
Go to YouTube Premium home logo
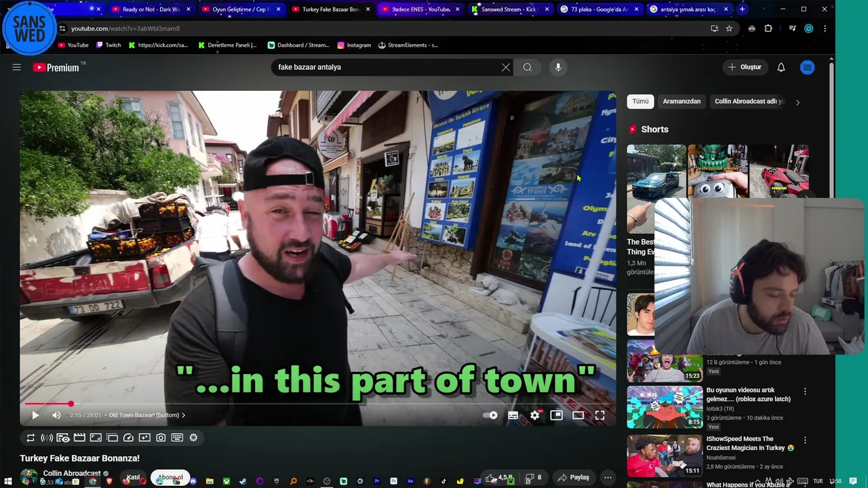point(56,67)
